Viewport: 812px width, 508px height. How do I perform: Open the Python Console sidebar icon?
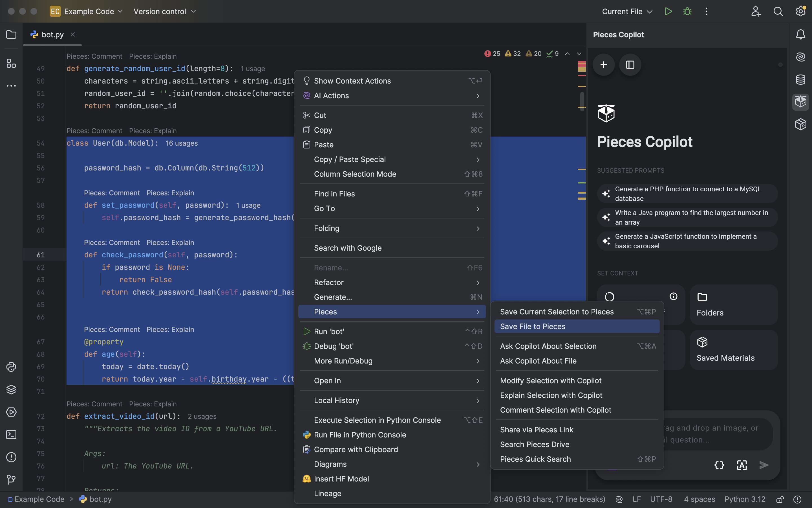point(11,367)
